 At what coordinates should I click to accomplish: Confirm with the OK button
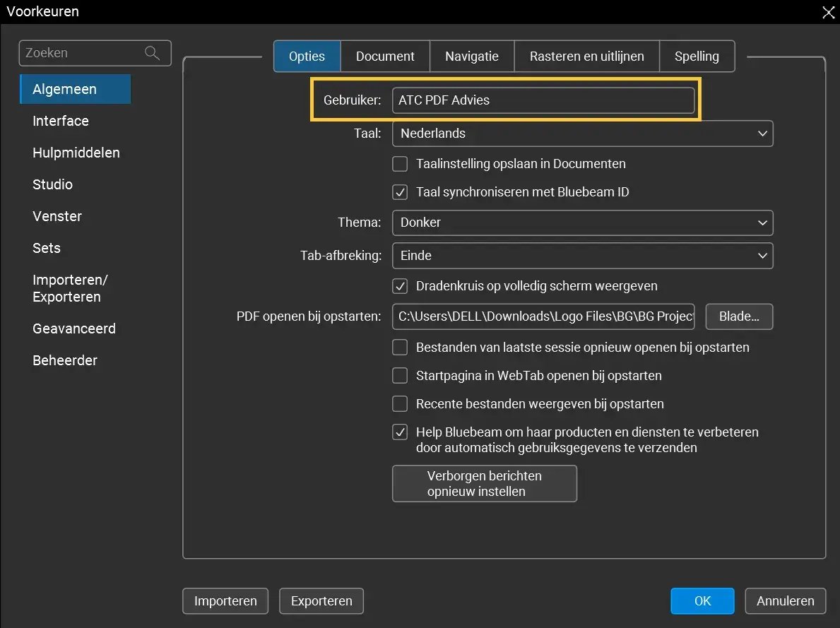click(x=702, y=601)
